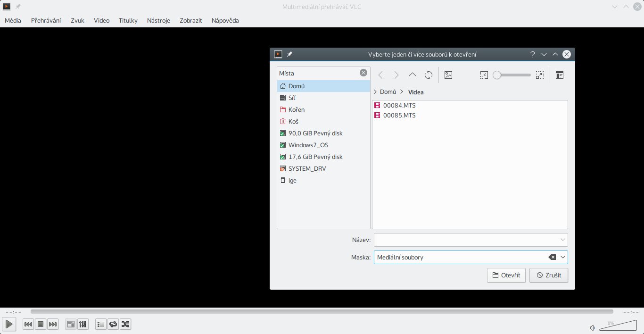Expand the Název filename dropdown
This screenshot has width=644, height=334.
tap(563, 240)
